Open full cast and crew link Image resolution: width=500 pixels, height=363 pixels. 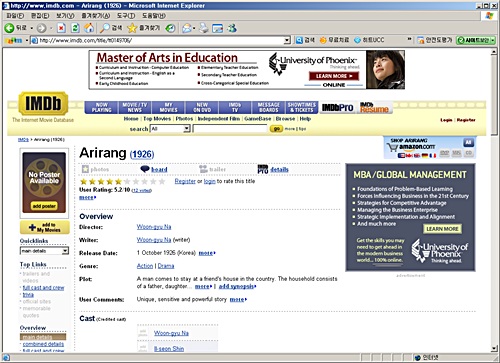tap(43, 288)
